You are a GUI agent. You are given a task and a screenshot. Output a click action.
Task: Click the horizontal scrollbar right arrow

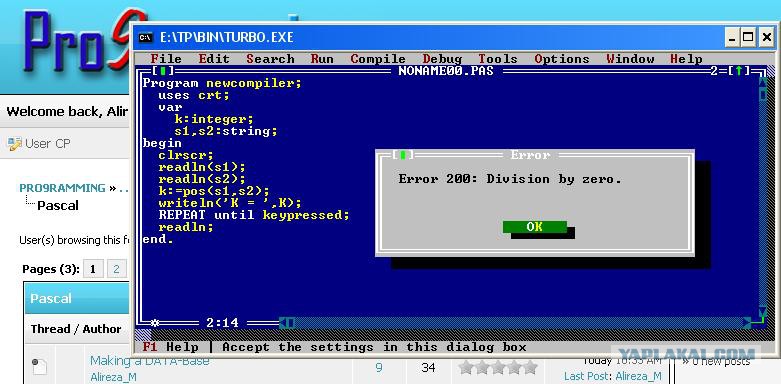747,323
